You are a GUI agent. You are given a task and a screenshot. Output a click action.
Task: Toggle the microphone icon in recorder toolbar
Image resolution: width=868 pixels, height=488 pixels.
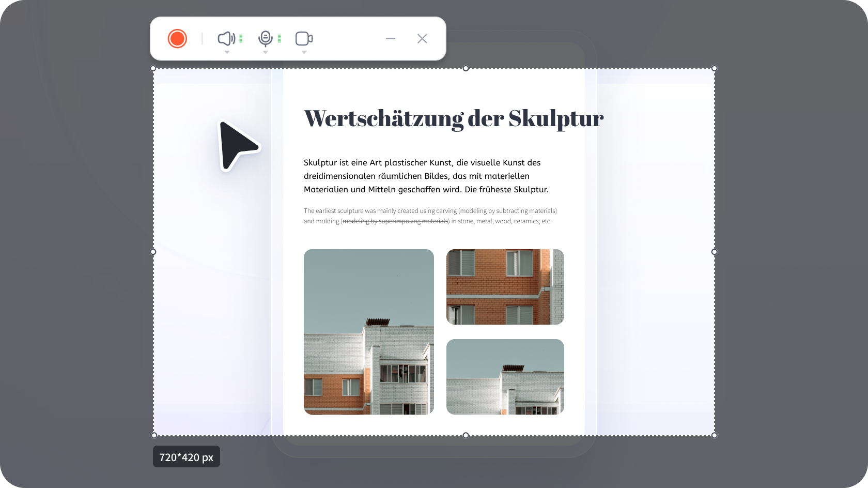click(x=265, y=38)
